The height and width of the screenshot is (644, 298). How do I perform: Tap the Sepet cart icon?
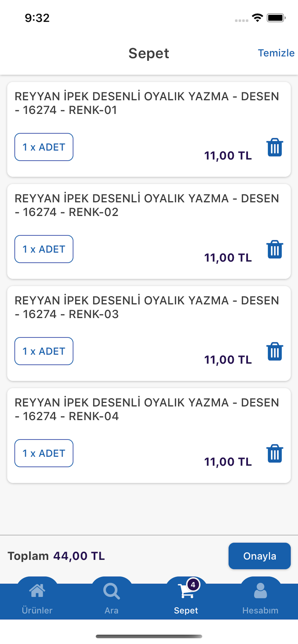[185, 592]
